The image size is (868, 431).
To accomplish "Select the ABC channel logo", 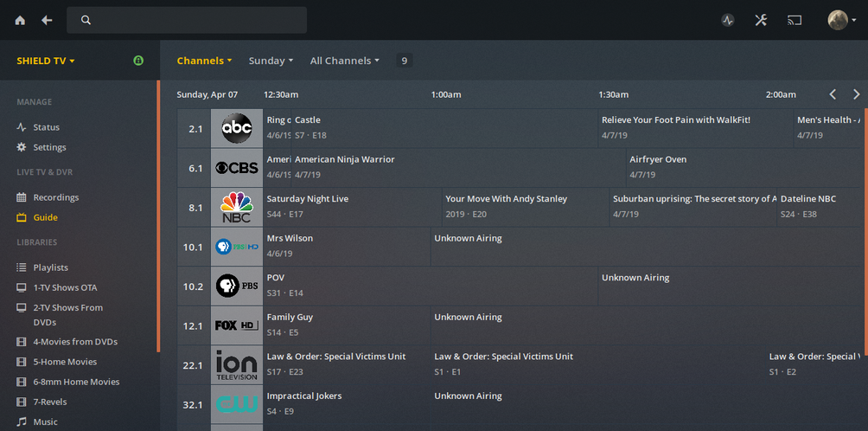I will coord(237,128).
